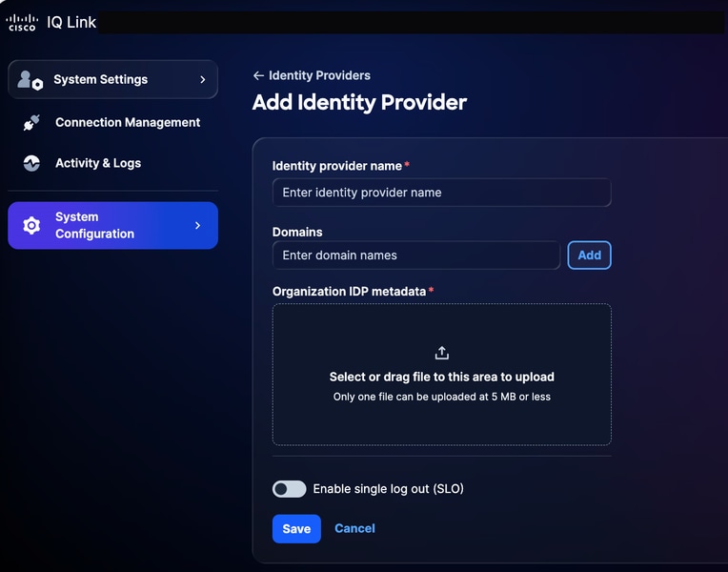Click the Add domain button
This screenshot has height=572, width=728.
tap(589, 255)
